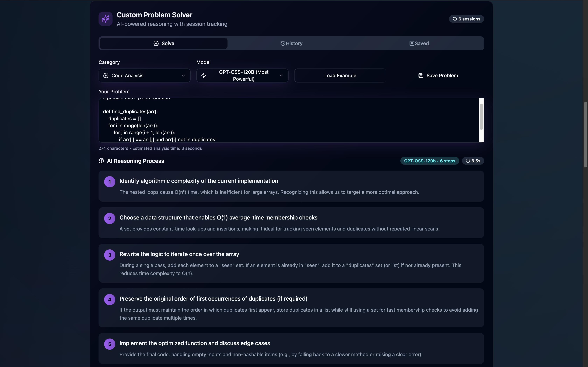The image size is (588, 367).
Task: Click the history icon in 6 sessions badge
Action: pos(455,19)
